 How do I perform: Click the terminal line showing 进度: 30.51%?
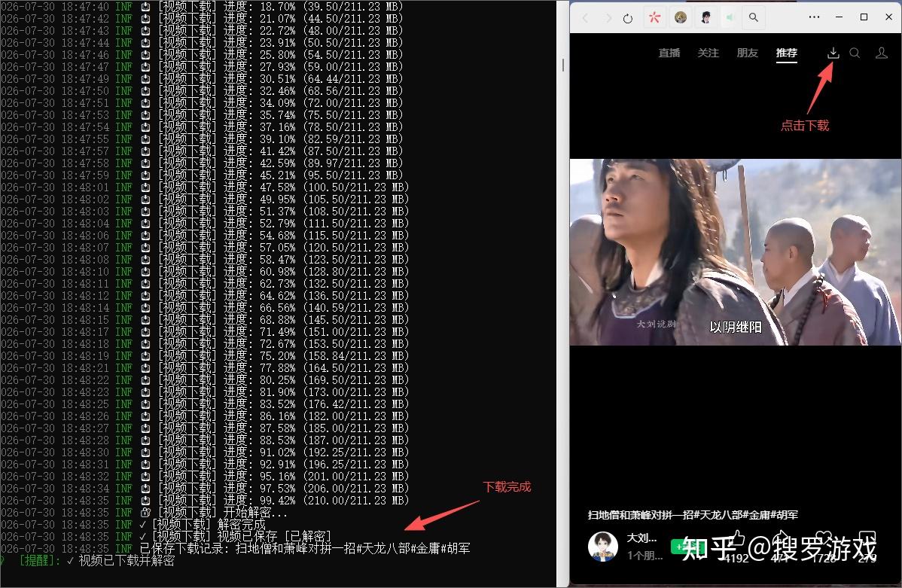coord(201,79)
